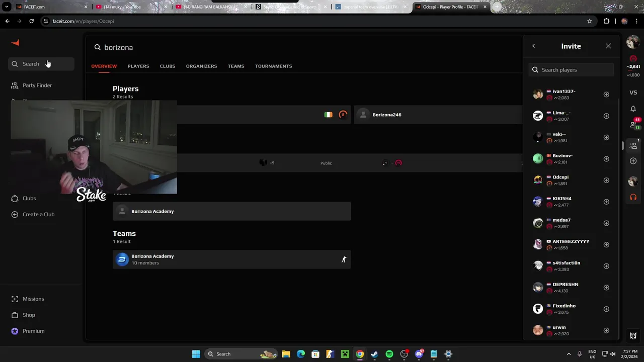Image resolution: width=644 pixels, height=362 pixels.
Task: Switch to the Clubs tab
Action: pos(168,66)
